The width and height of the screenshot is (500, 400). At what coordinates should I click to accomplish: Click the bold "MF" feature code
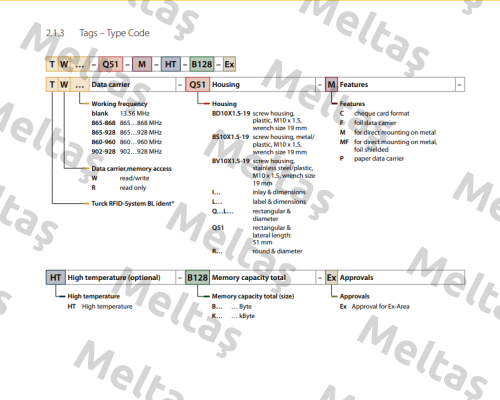[344, 142]
